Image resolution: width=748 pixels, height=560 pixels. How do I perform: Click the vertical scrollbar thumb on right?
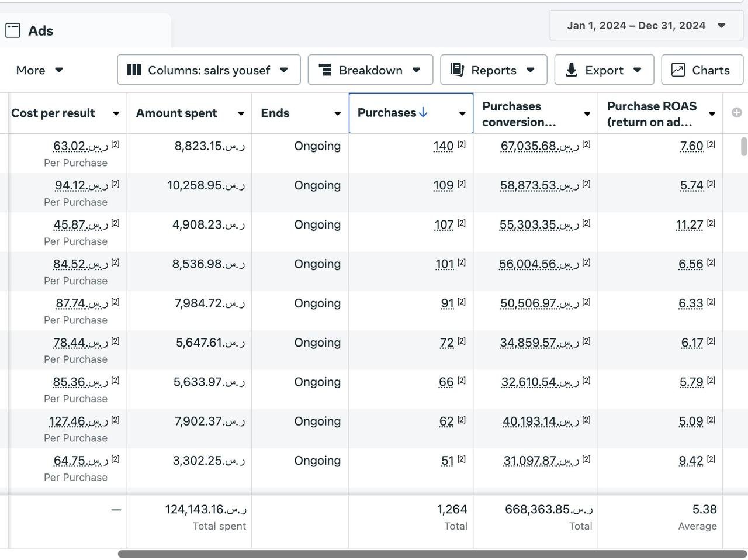click(743, 146)
